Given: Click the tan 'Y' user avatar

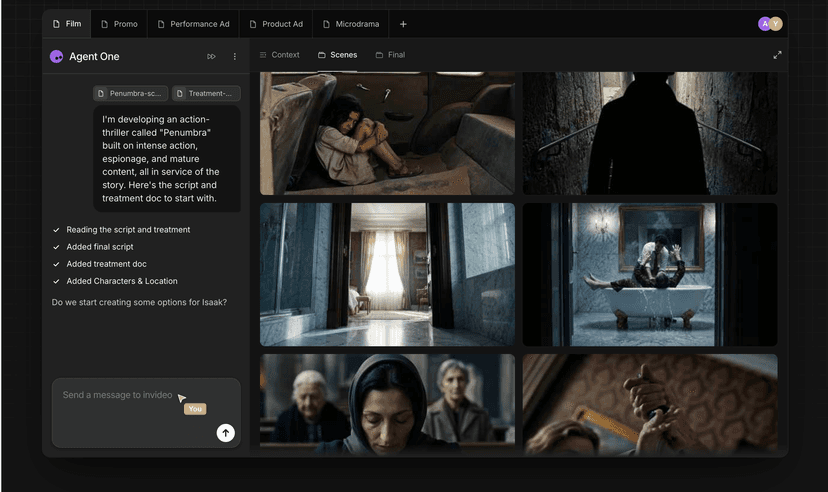Looking at the screenshot, I should click(x=776, y=24).
